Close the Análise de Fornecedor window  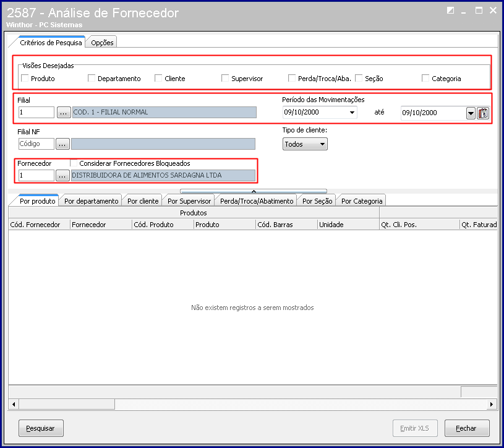click(493, 11)
